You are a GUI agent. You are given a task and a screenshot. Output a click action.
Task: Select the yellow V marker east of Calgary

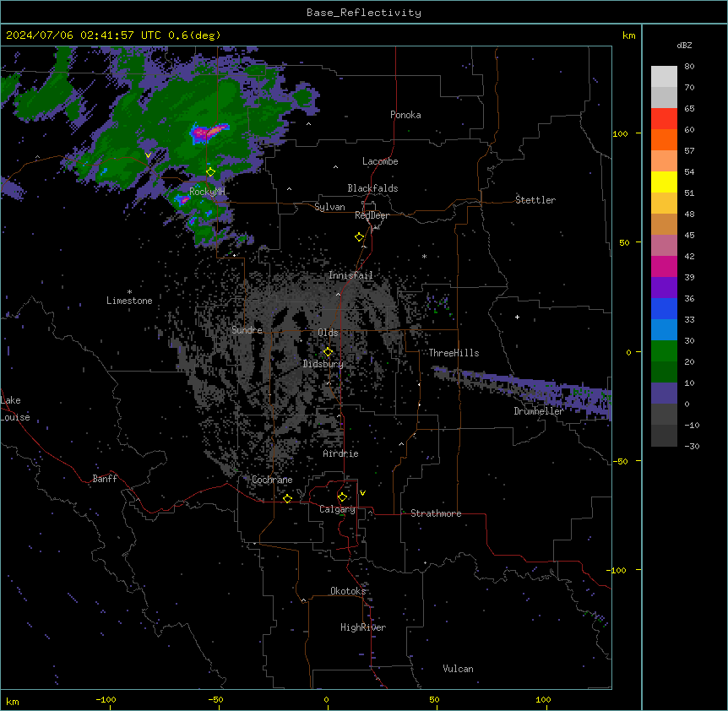click(362, 493)
